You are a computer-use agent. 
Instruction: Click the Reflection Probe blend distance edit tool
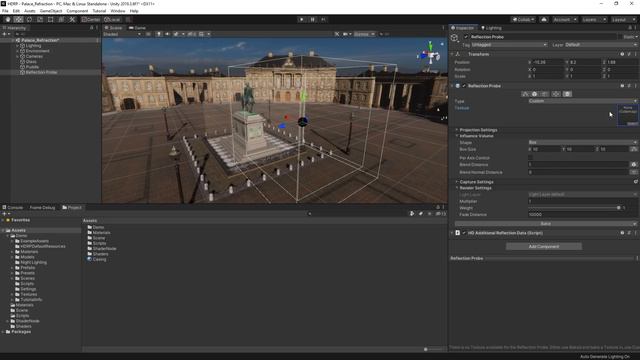[x=534, y=94]
